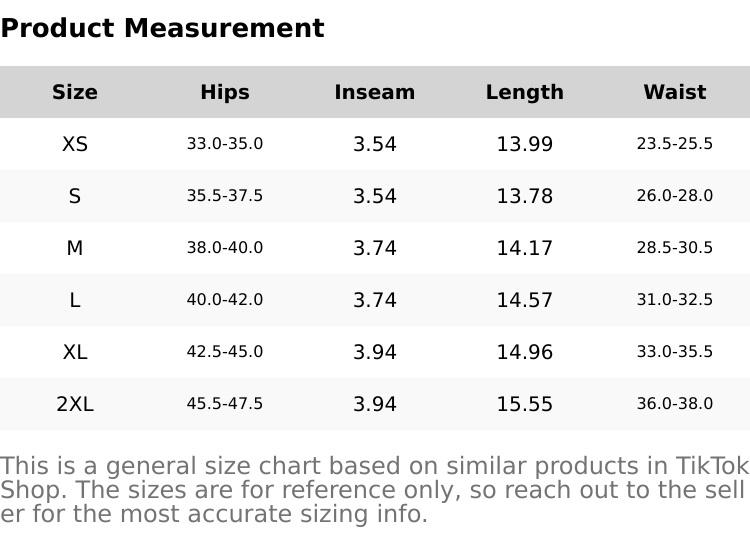Select waist value 36.0-38.0
The width and height of the screenshot is (750, 550).
pyautogui.click(x=675, y=404)
